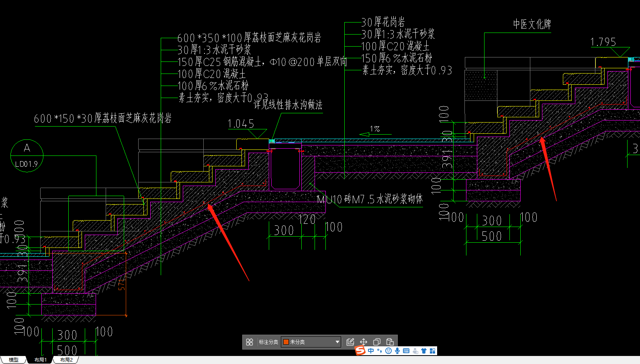This screenshot has height=364, width=640.
Task: Click the four-shapes category icon in annotation toolbar
Action: [x=249, y=342]
